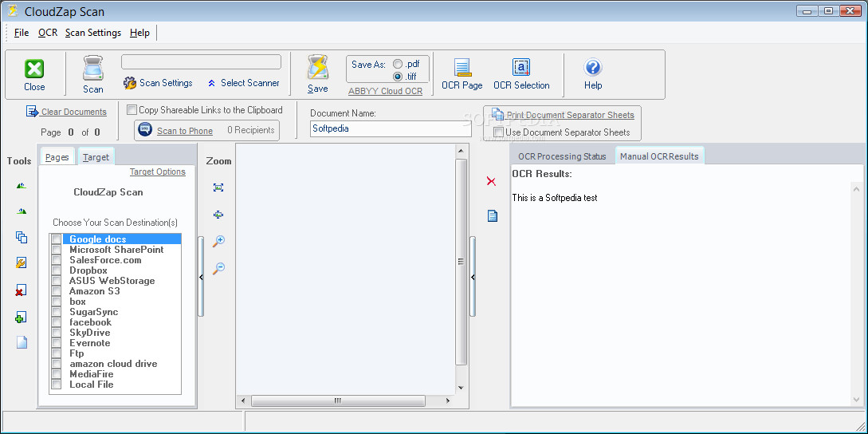Collapse the left destinations panel with its arrow
The image size is (868, 434).
pyautogui.click(x=201, y=277)
